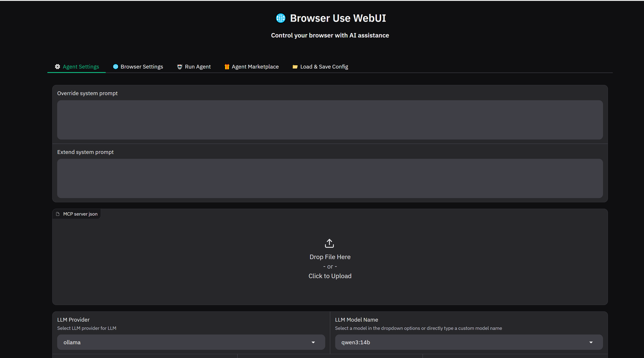Click the folder icon on Load & Save Config
This screenshot has height=358, width=644.
click(295, 67)
